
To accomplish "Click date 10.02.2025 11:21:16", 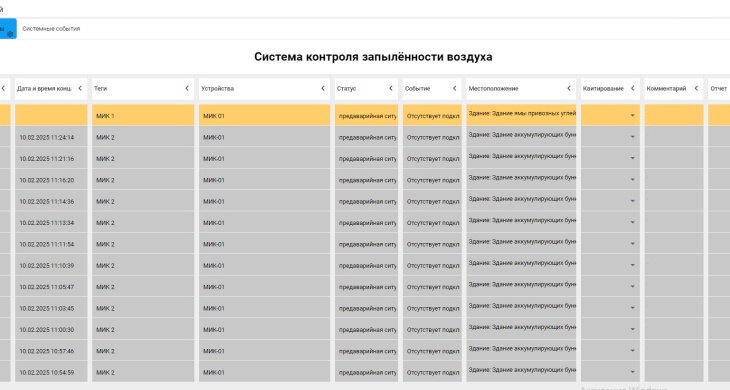I will pos(47,159).
